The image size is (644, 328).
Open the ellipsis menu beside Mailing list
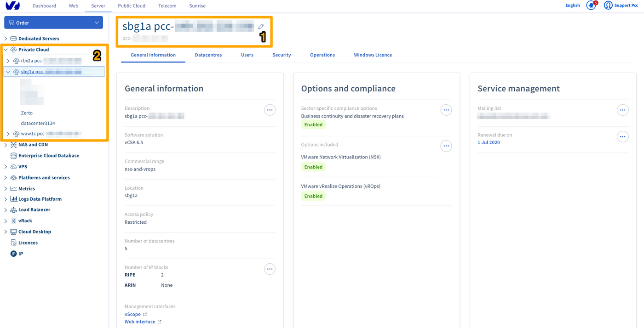[622, 110]
